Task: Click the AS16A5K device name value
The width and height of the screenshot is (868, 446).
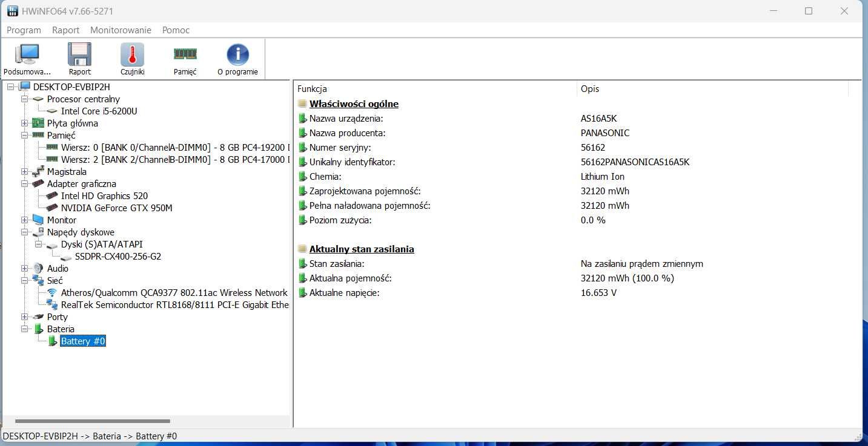Action: [598, 119]
